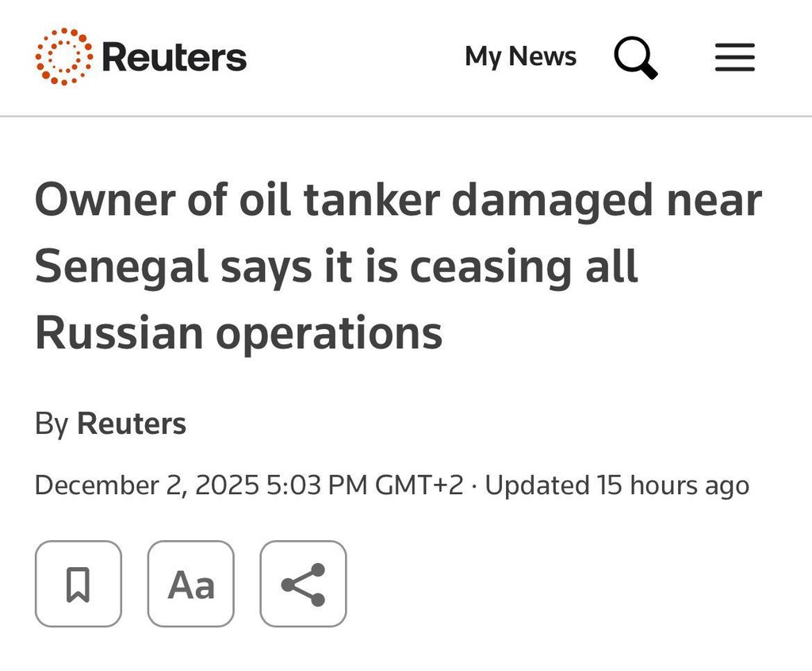
Task: Go to My News
Action: (520, 57)
